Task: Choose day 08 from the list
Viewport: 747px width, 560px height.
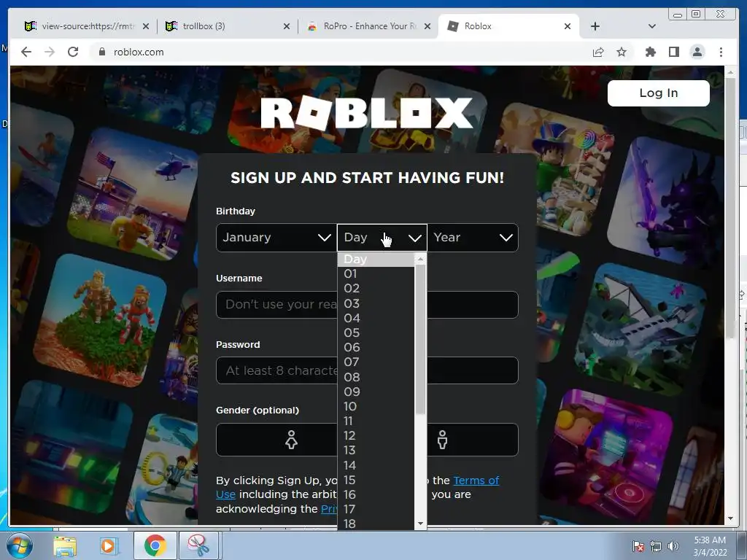Action: tap(376, 377)
